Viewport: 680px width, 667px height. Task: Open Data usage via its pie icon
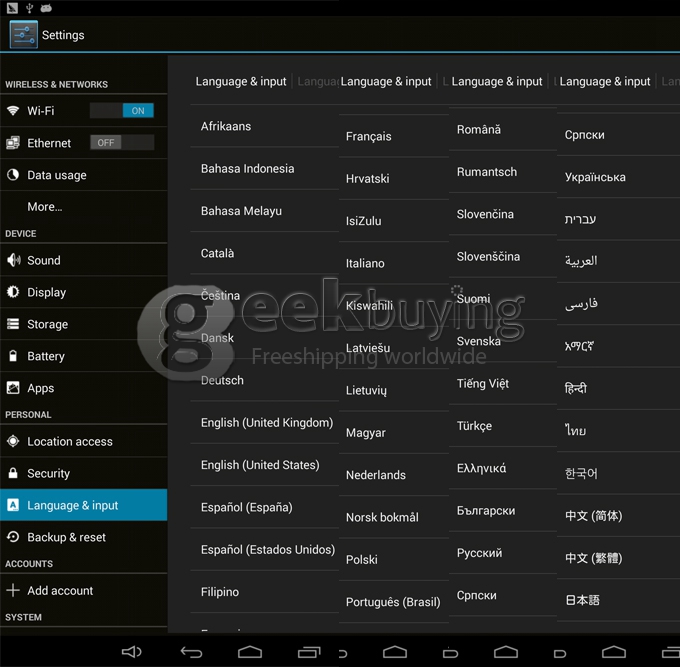point(13,175)
